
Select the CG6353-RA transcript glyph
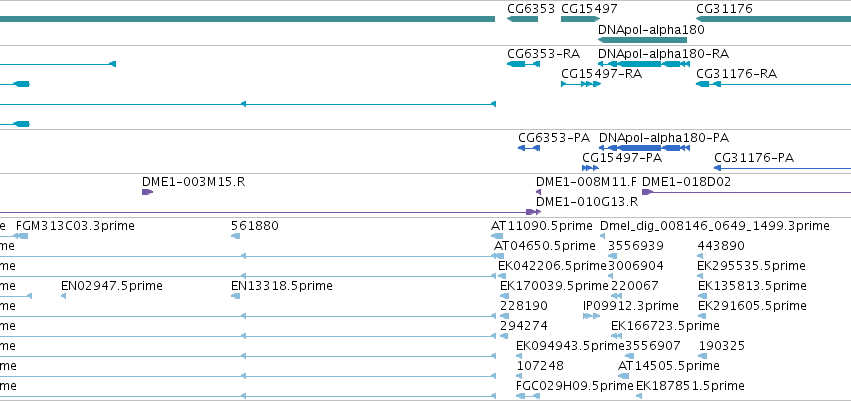point(523,64)
